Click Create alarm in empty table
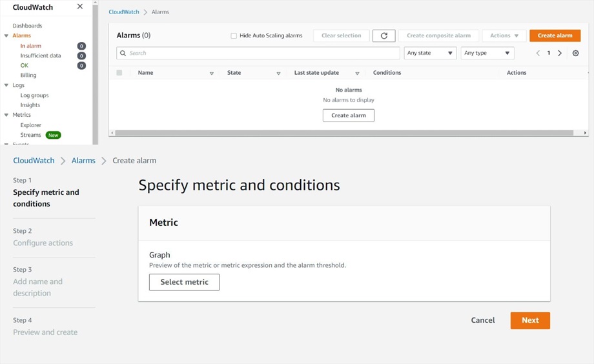This screenshot has height=364, width=594. pos(349,116)
